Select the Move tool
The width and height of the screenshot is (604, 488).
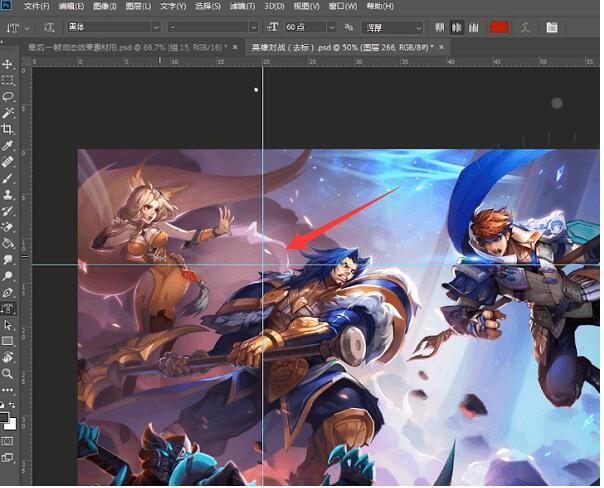coord(8,64)
